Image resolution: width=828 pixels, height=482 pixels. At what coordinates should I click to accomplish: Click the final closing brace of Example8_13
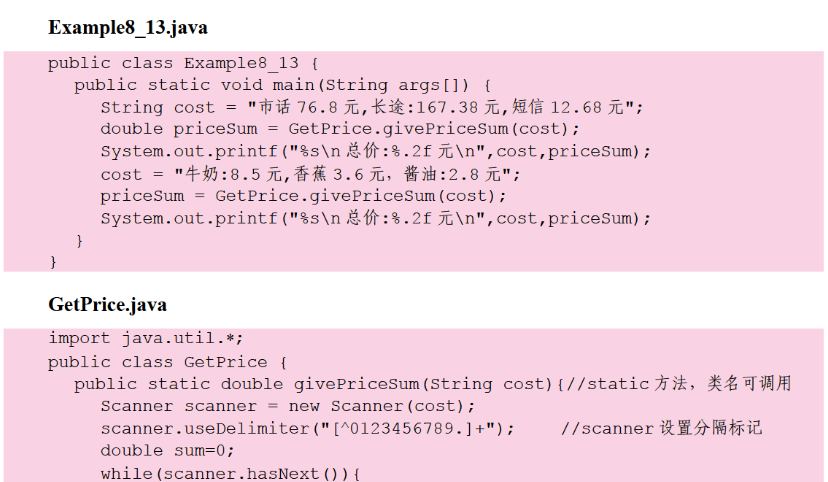pyautogui.click(x=53, y=262)
